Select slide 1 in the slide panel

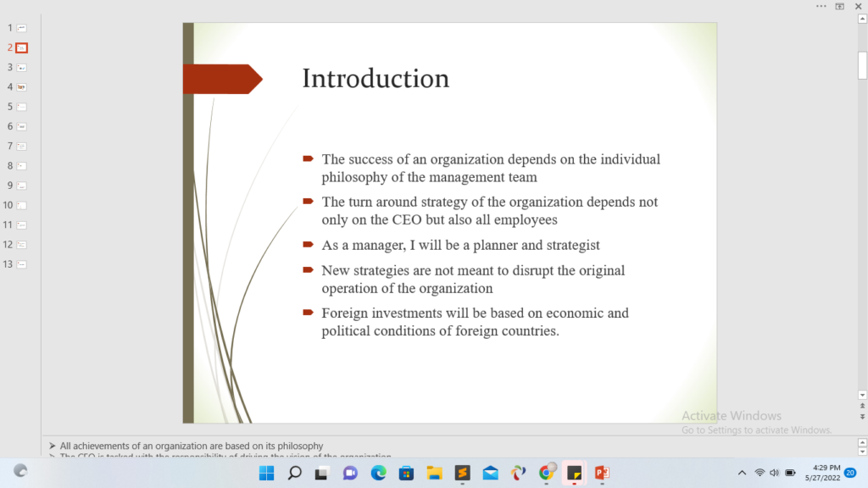tap(22, 28)
